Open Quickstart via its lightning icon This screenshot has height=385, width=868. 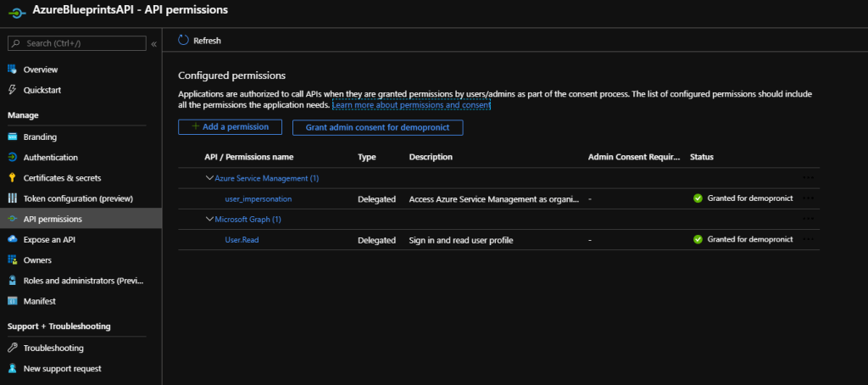(13, 90)
